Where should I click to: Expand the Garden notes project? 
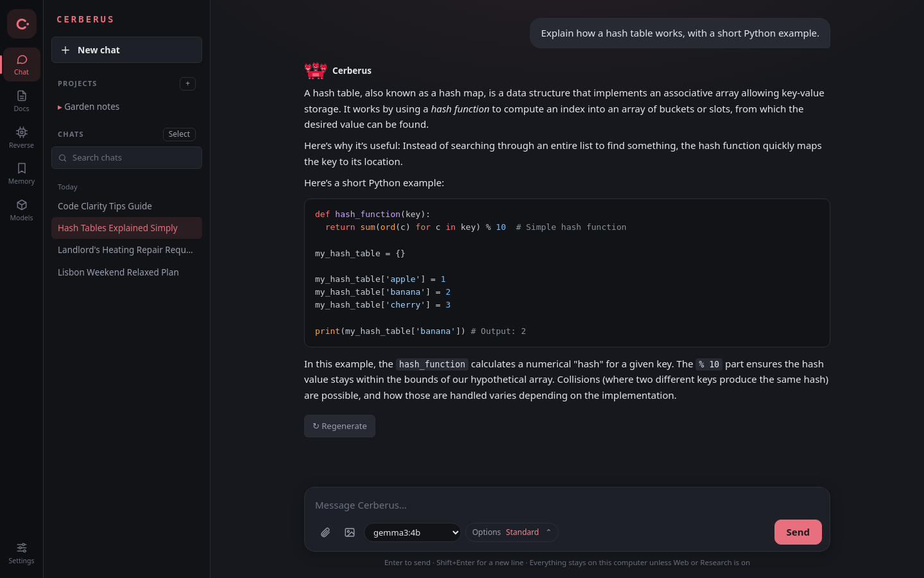coord(126,107)
